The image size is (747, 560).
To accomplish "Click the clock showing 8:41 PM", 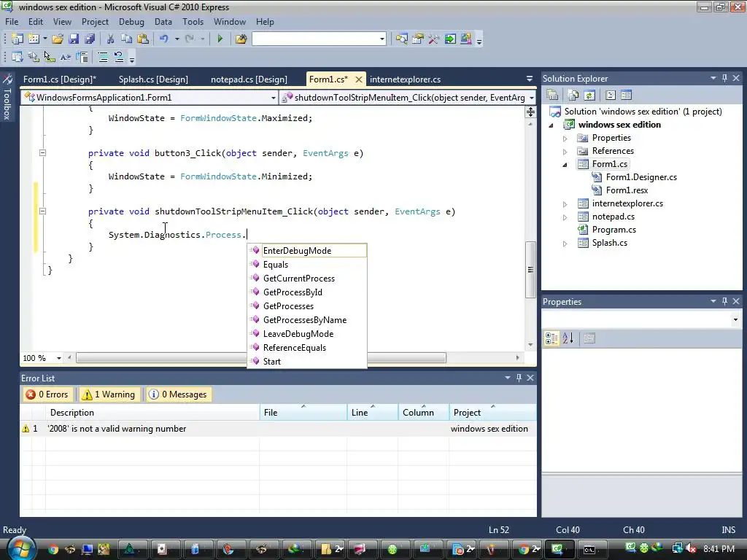I will (x=719, y=548).
